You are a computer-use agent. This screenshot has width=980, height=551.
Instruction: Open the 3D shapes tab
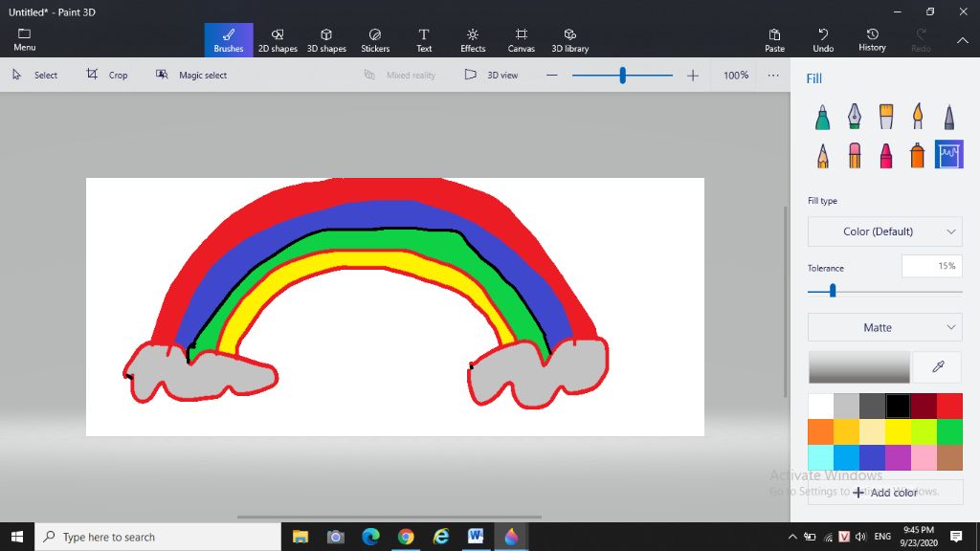(326, 40)
